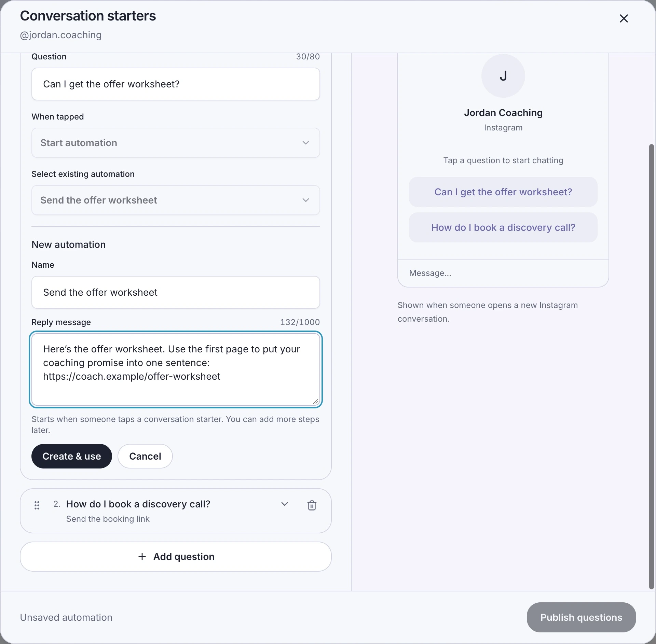Click the textarea resize handle
The height and width of the screenshot is (644, 656).
316,402
